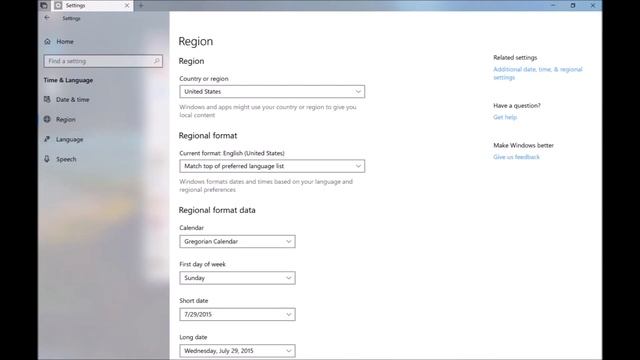640x360 pixels.
Task: Click the Time & Language heading
Action: (x=68, y=80)
